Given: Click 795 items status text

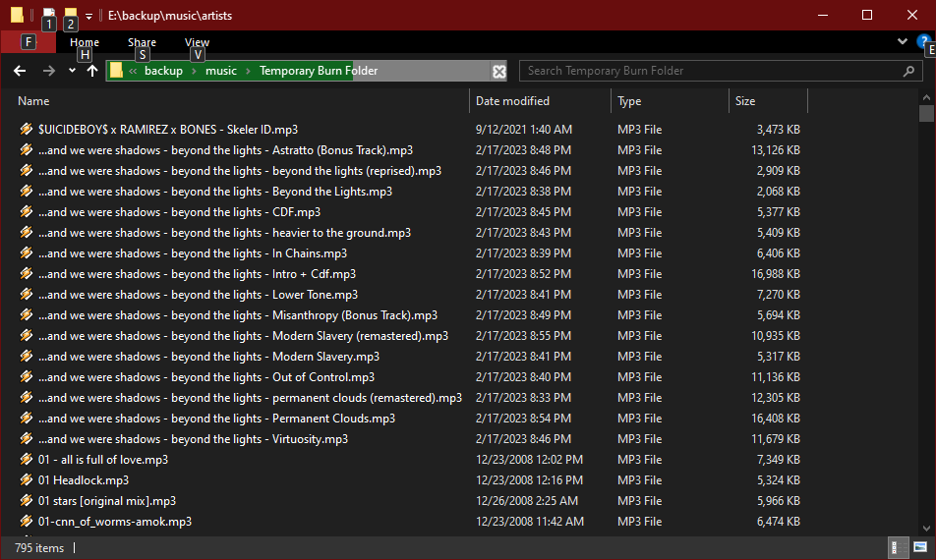Looking at the screenshot, I should coord(39,547).
